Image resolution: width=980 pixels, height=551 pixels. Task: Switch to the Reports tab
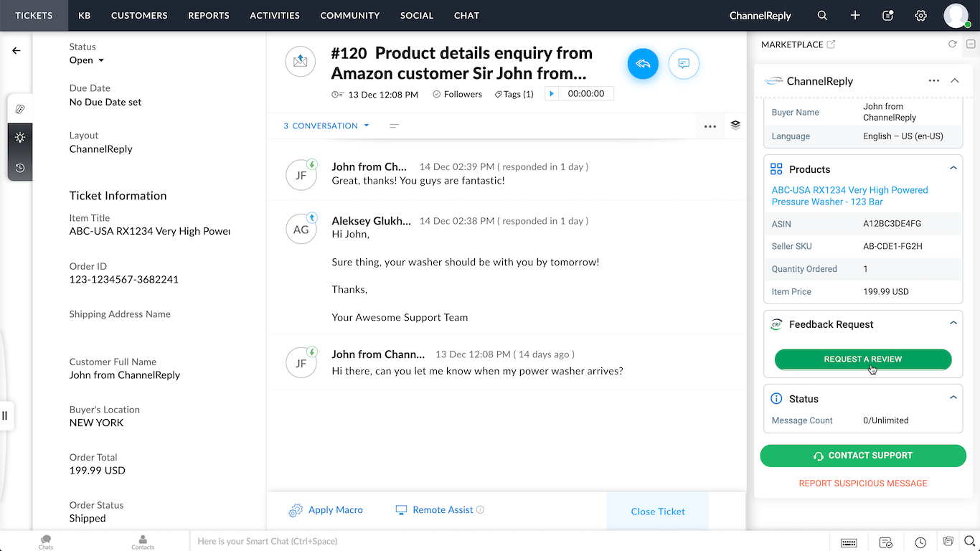pyautogui.click(x=209, y=15)
